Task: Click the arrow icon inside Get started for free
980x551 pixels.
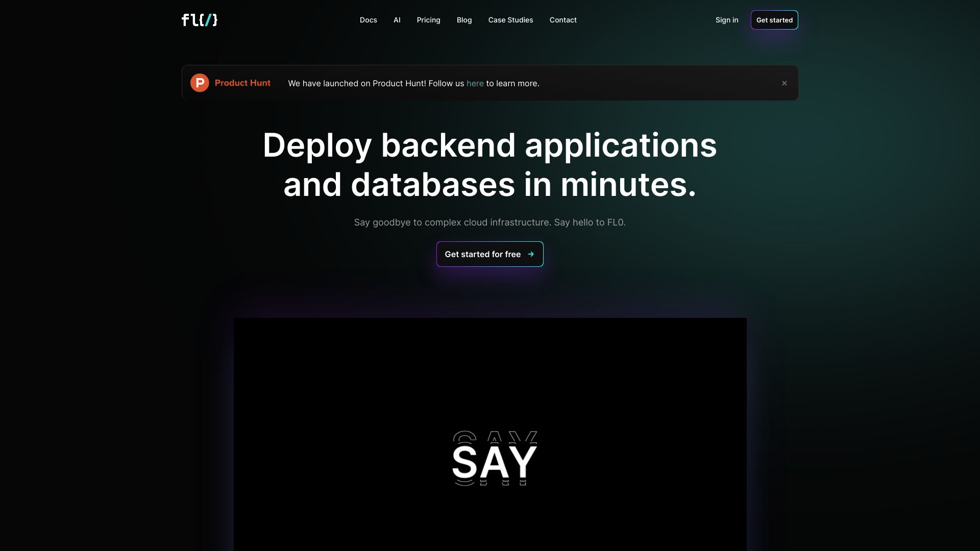Action: pyautogui.click(x=531, y=254)
